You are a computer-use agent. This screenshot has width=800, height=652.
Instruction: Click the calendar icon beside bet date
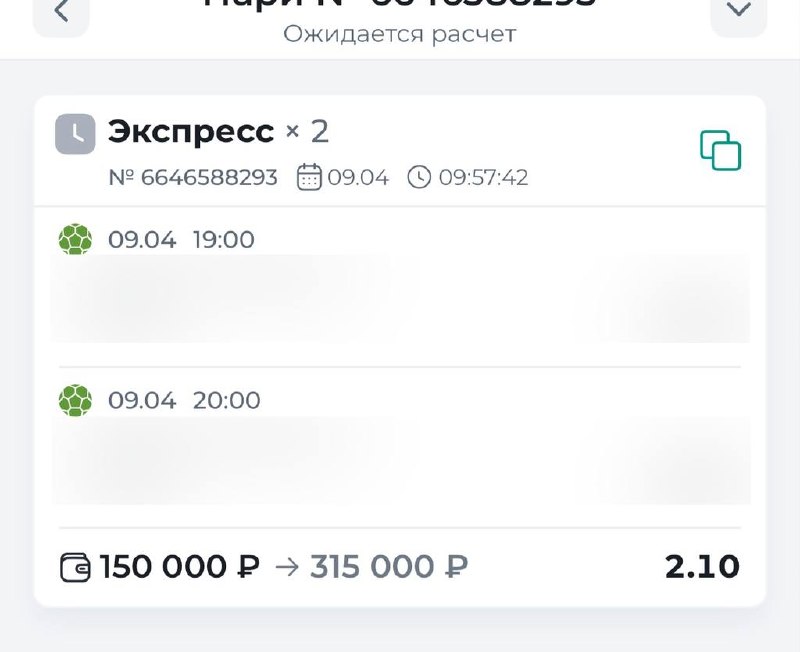point(310,178)
